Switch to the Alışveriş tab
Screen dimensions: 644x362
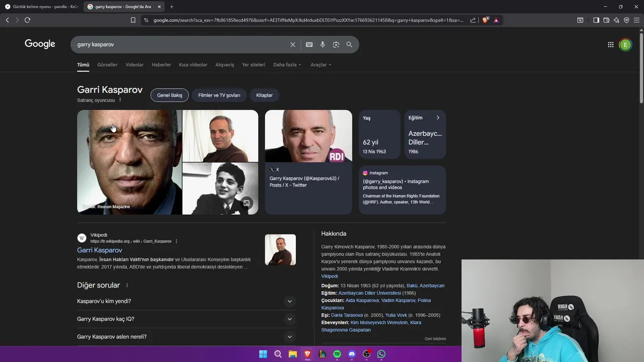coord(225,65)
